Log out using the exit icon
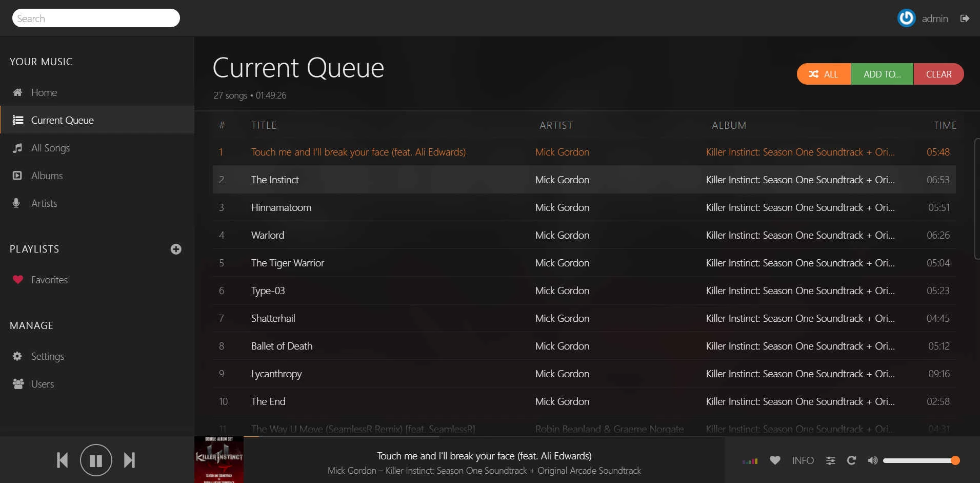This screenshot has height=483, width=980. coord(965,18)
